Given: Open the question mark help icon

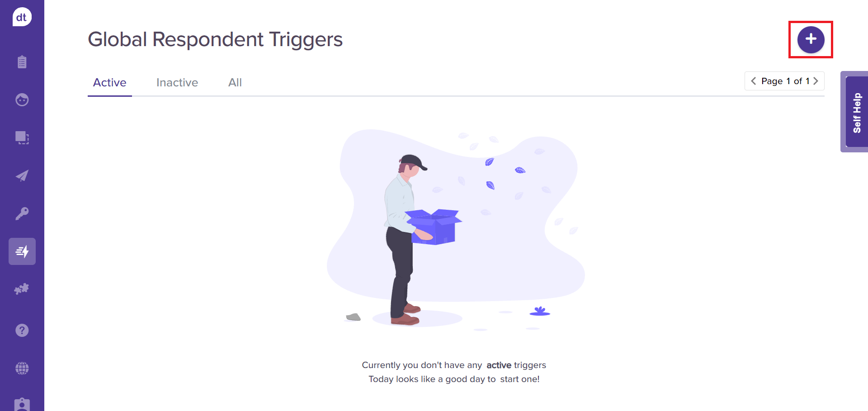Looking at the screenshot, I should tap(22, 331).
